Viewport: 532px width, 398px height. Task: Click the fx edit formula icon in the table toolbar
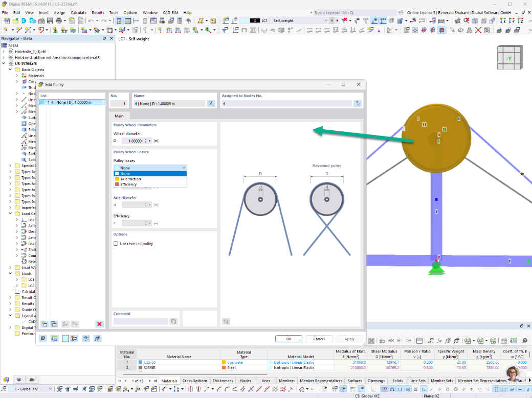[440, 341]
